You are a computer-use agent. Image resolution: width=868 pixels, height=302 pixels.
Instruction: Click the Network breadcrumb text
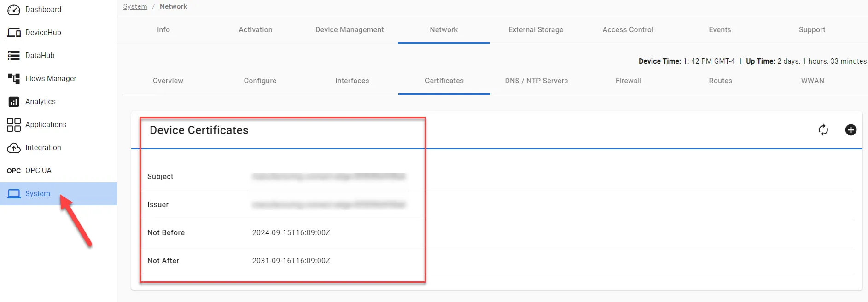pos(173,6)
